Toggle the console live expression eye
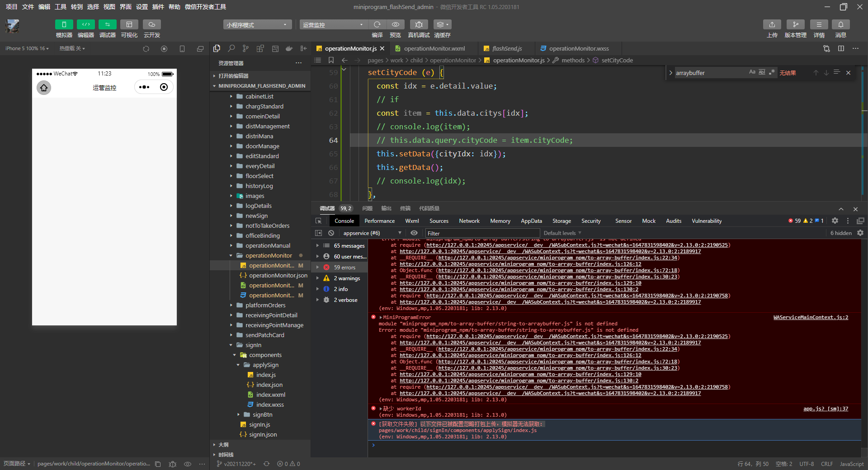This screenshot has height=470, width=868. pos(414,233)
